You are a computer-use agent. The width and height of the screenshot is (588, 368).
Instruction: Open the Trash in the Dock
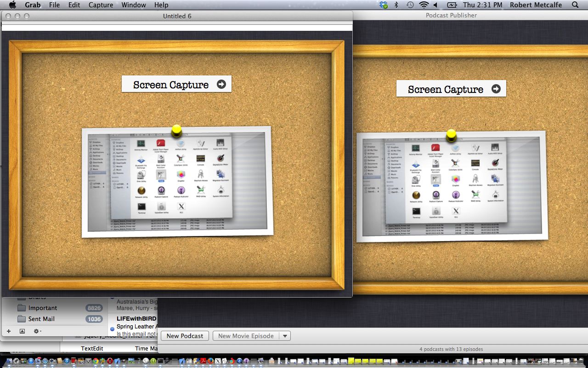[x=581, y=361]
